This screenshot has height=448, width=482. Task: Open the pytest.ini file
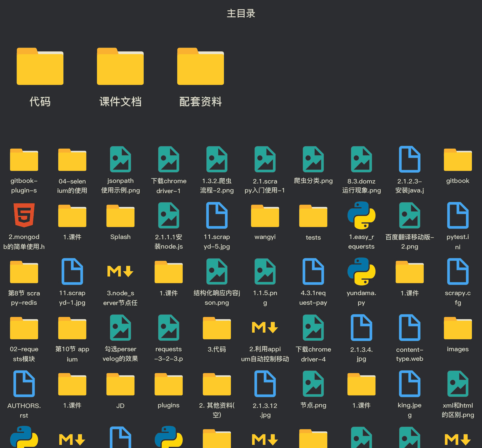click(x=457, y=215)
